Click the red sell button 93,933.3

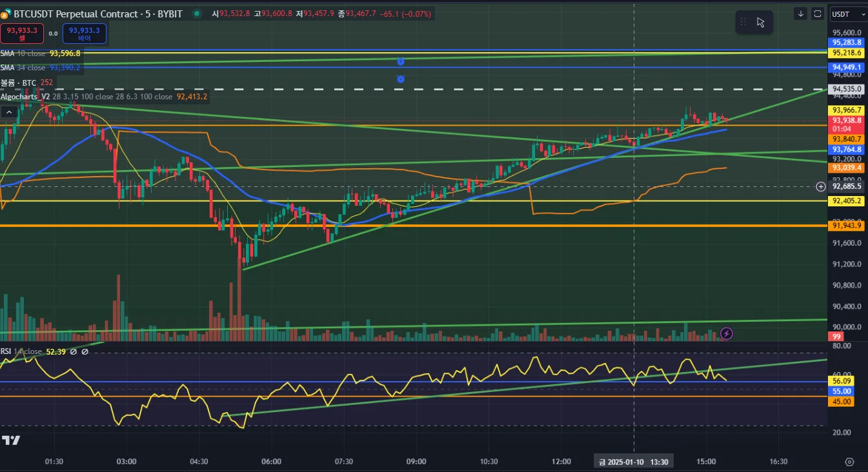tap(22, 34)
